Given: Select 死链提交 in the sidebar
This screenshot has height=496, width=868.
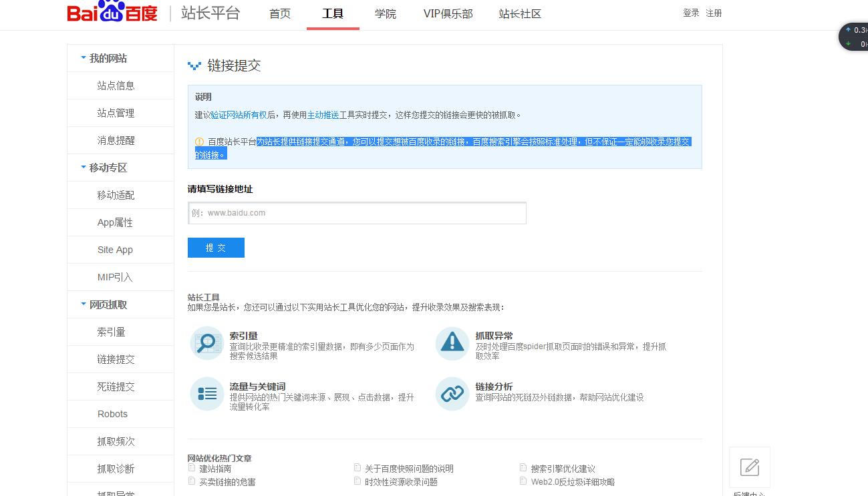Looking at the screenshot, I should (x=114, y=386).
